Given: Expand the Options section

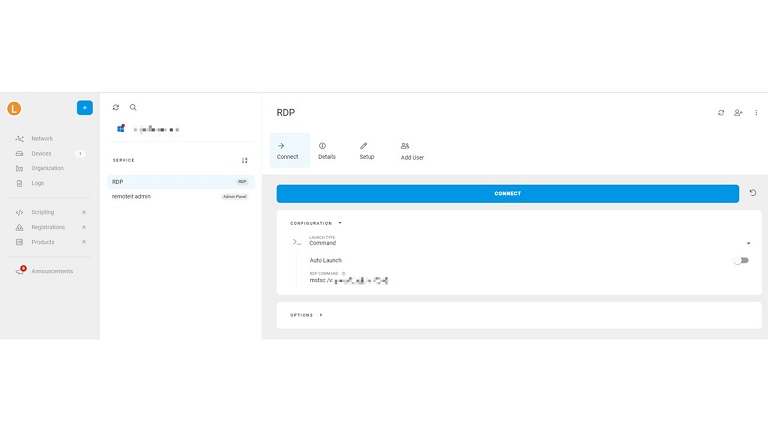Looking at the screenshot, I should (x=306, y=315).
